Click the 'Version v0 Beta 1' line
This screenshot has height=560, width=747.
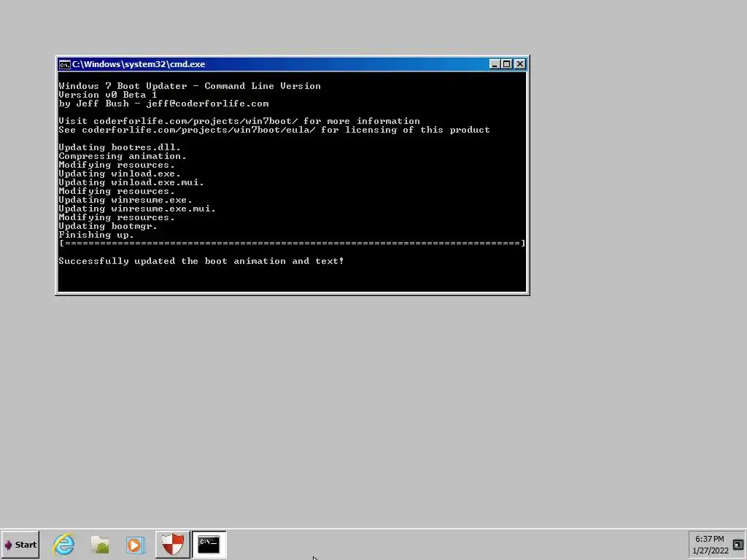[x=108, y=95]
